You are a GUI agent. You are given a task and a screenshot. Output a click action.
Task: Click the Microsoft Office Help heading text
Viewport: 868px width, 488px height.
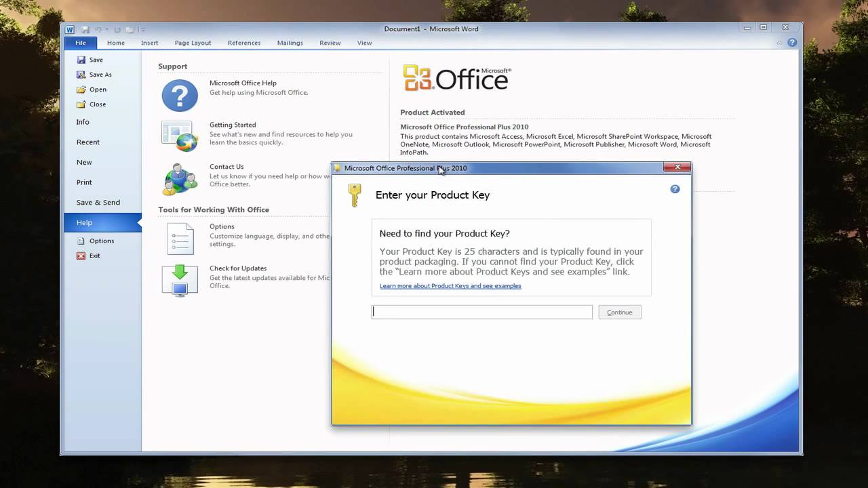coord(243,83)
